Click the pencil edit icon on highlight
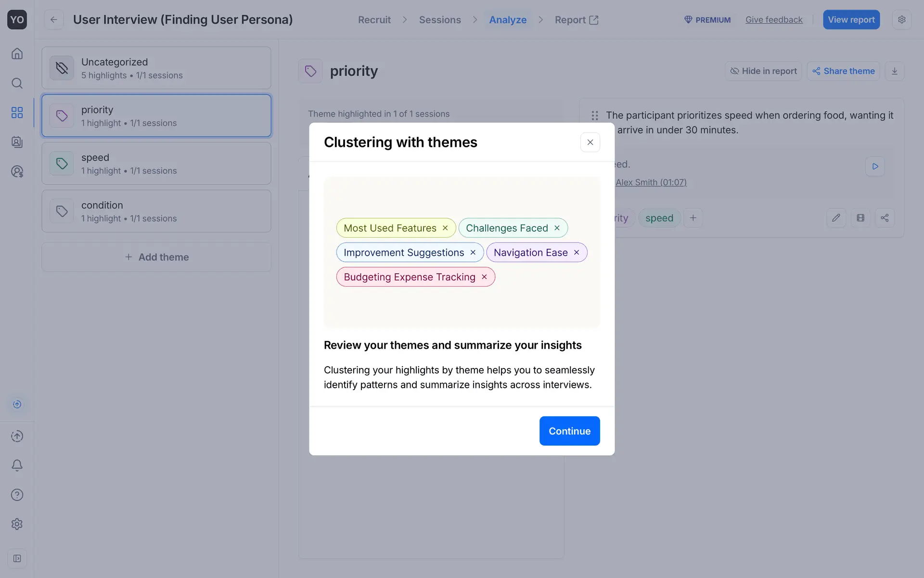 pyautogui.click(x=836, y=218)
